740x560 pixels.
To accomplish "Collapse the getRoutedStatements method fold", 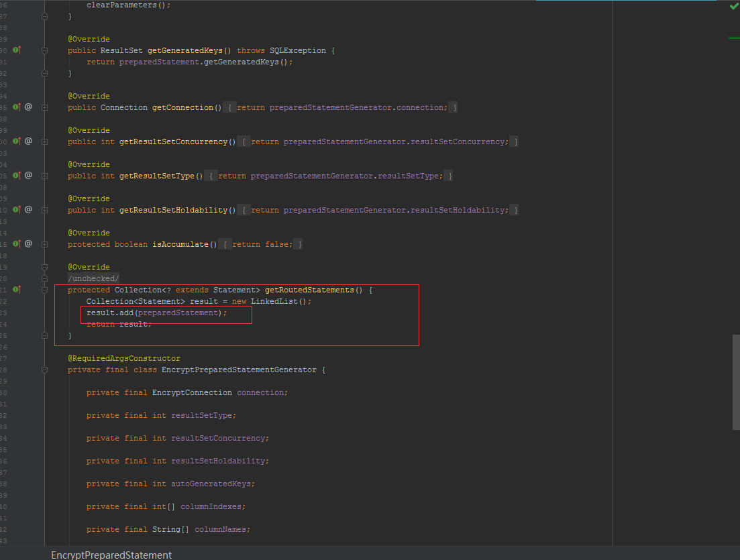I will [44, 290].
